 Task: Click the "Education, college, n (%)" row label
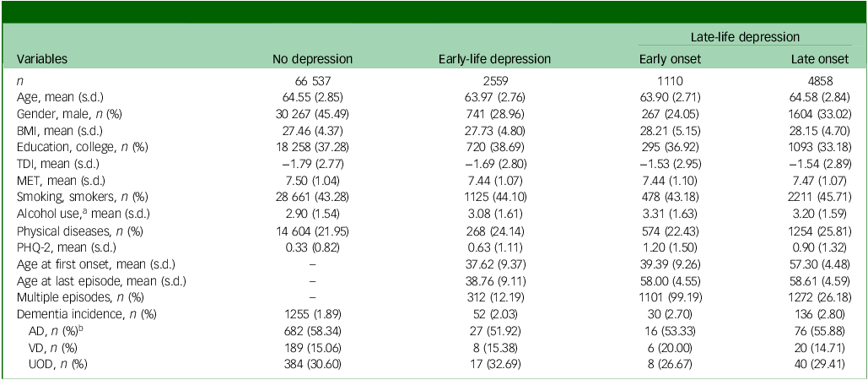pyautogui.click(x=73, y=147)
